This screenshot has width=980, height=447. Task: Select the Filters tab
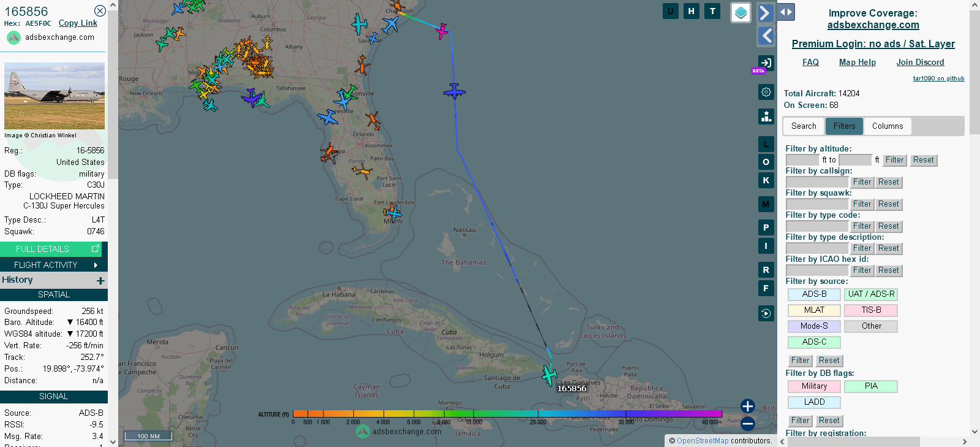point(844,126)
